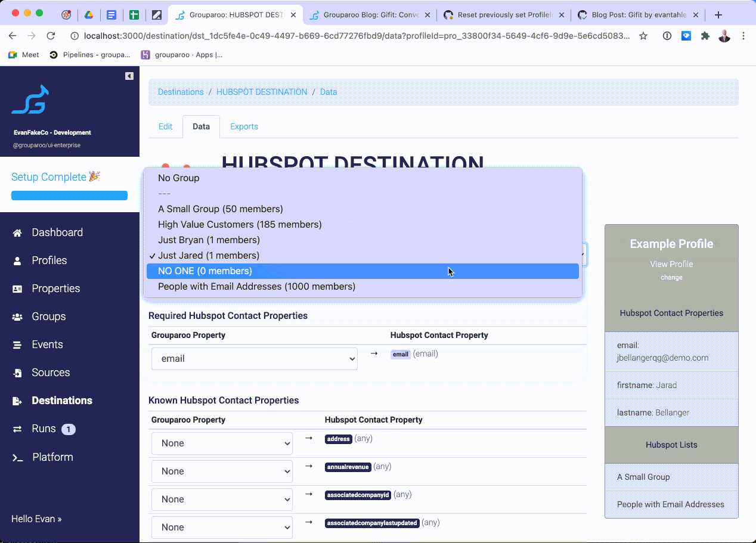Open the email Grouparoo Property dropdown
The width and height of the screenshot is (756, 543).
pos(254,359)
